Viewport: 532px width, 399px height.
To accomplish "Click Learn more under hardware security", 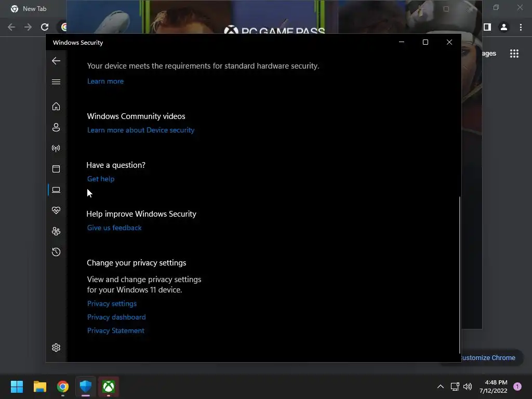I will (x=105, y=82).
